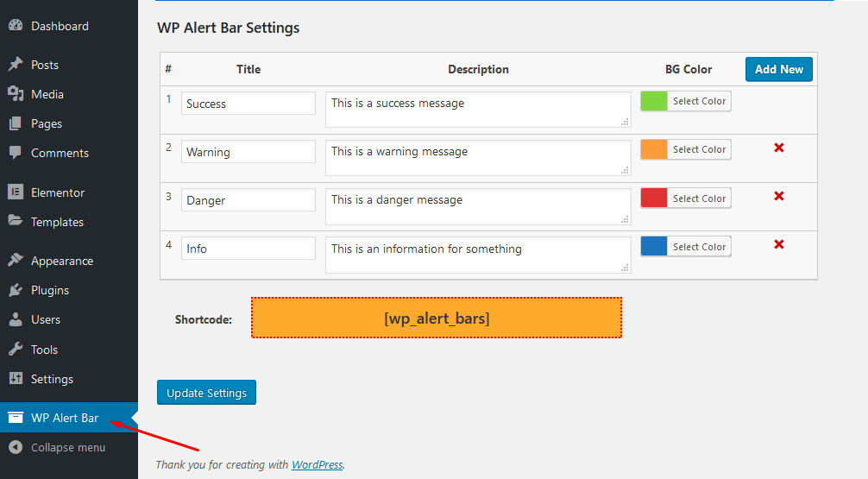
Task: Click the WP Alert Bar archive icon
Action: (16, 417)
